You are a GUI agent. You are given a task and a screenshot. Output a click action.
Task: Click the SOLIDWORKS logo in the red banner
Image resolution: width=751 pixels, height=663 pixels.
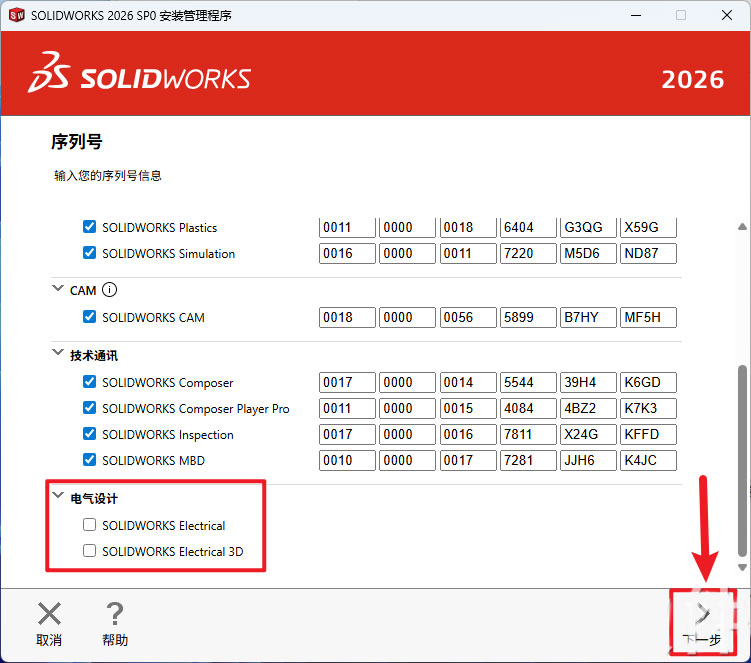coord(140,78)
